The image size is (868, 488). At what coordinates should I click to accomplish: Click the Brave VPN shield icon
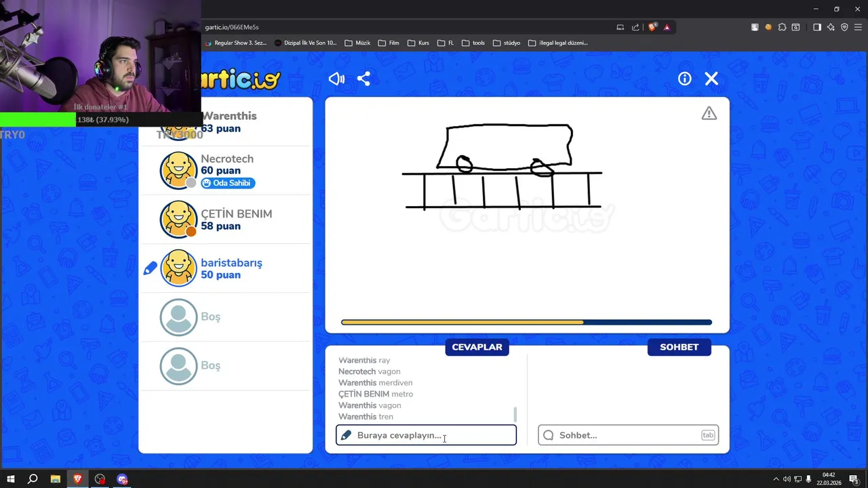(x=844, y=27)
